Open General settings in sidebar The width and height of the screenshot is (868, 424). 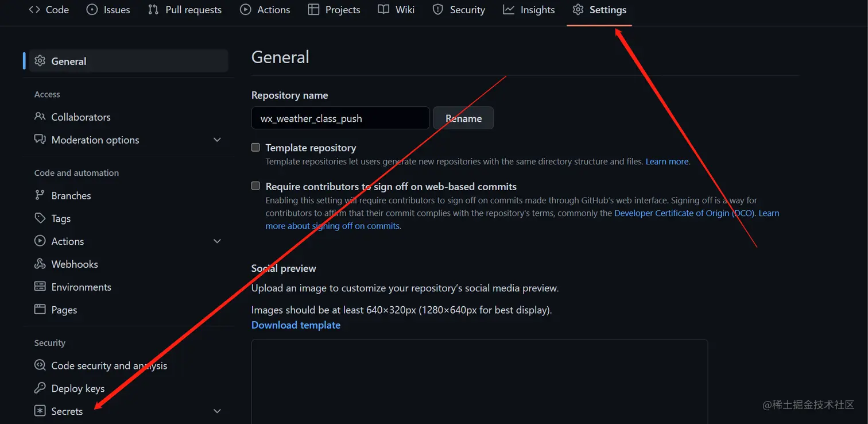tap(129, 61)
